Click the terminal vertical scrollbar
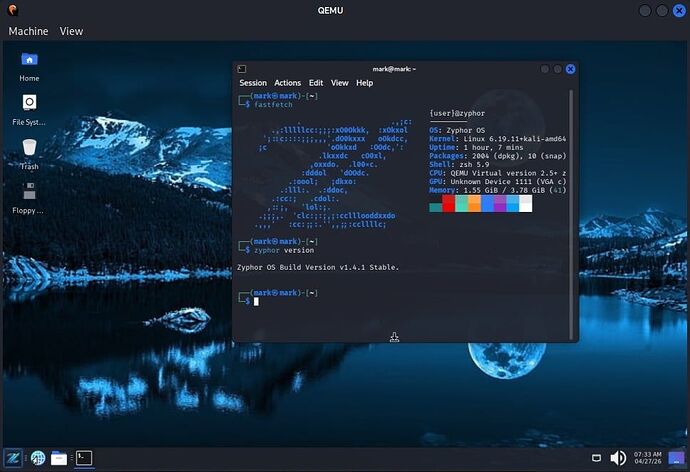The image size is (690, 472). tap(571, 215)
